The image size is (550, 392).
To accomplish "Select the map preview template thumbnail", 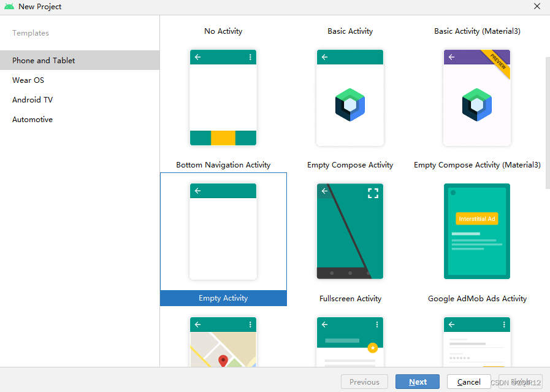I will [223, 342].
